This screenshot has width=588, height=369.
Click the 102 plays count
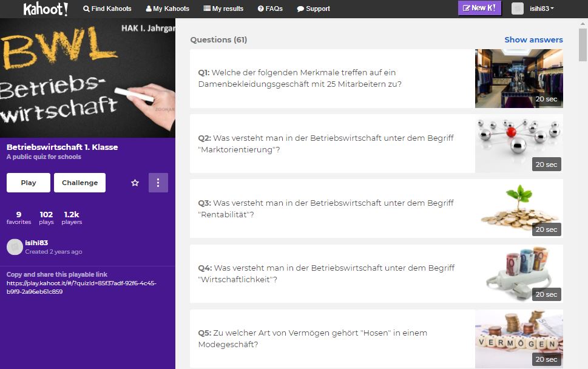(46, 217)
